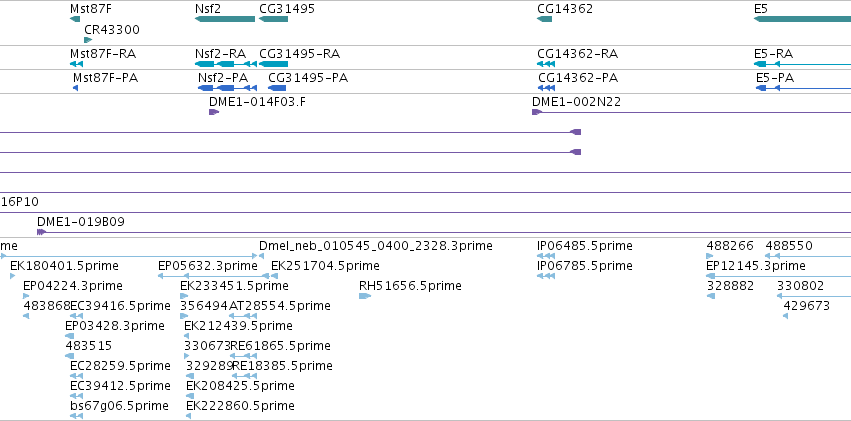Image resolution: width=851 pixels, height=421 pixels.
Task: Click the DME1-019B09 clone label
Action: [x=81, y=221]
